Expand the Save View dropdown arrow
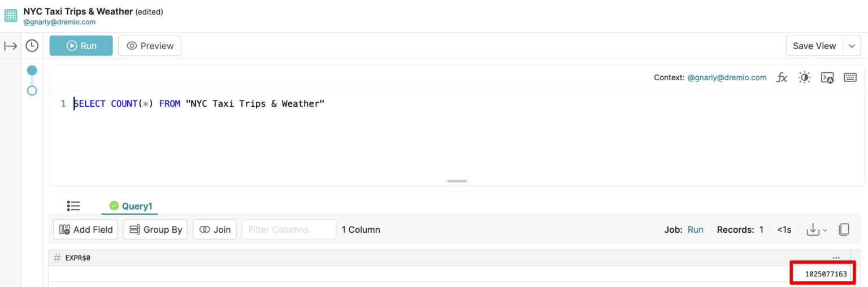The height and width of the screenshot is (287, 868). [852, 46]
